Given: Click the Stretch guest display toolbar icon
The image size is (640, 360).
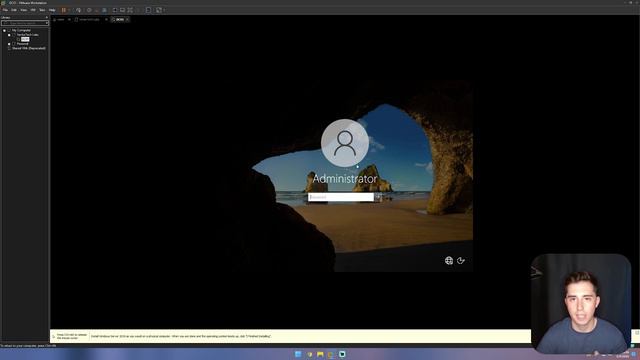Looking at the screenshot, I should pyautogui.click(x=159, y=10).
